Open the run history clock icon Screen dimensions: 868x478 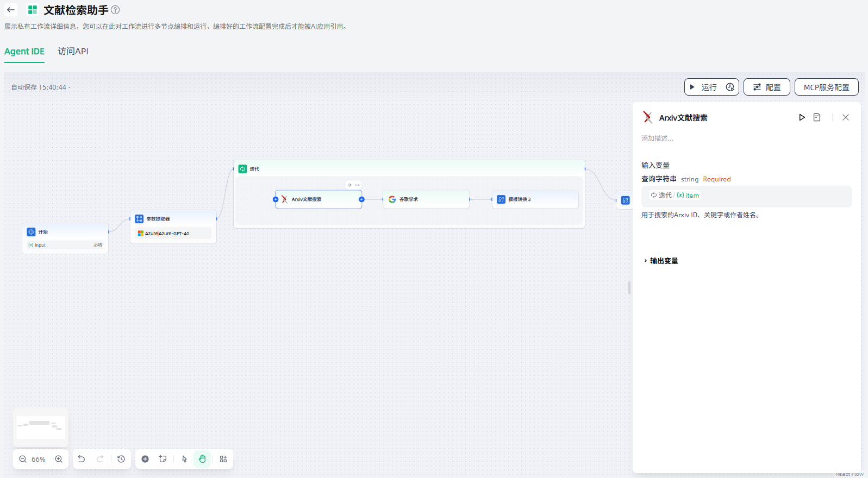click(x=730, y=87)
